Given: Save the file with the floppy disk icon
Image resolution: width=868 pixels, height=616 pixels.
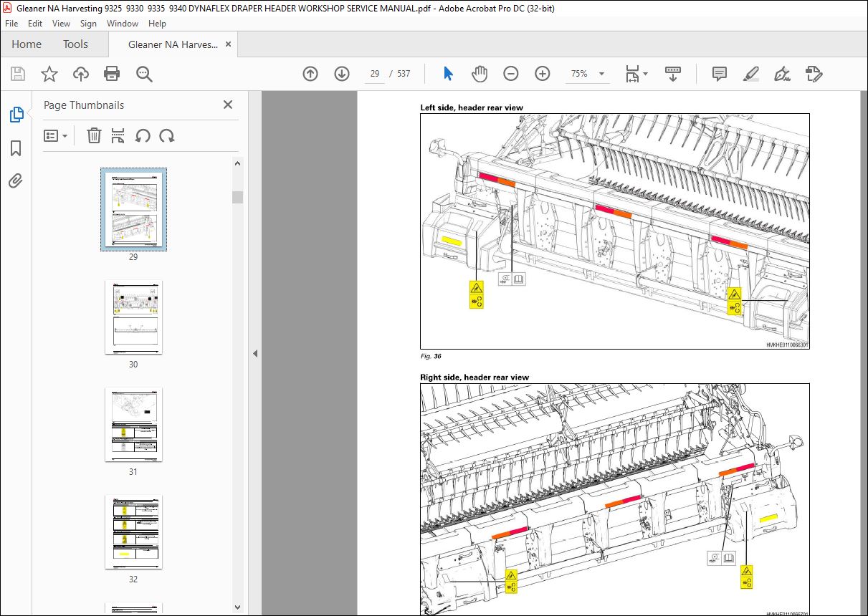Looking at the screenshot, I should click(x=18, y=74).
